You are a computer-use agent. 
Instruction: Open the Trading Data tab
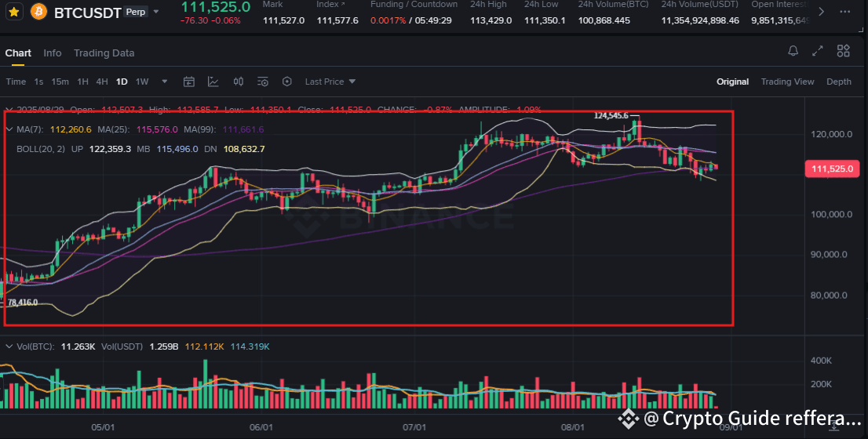[x=104, y=53]
